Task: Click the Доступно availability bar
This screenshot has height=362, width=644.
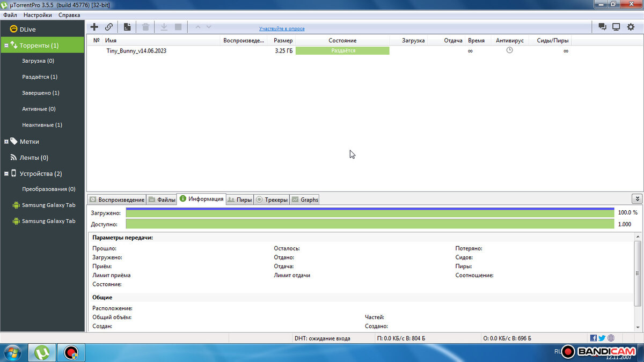Action: coord(370,224)
